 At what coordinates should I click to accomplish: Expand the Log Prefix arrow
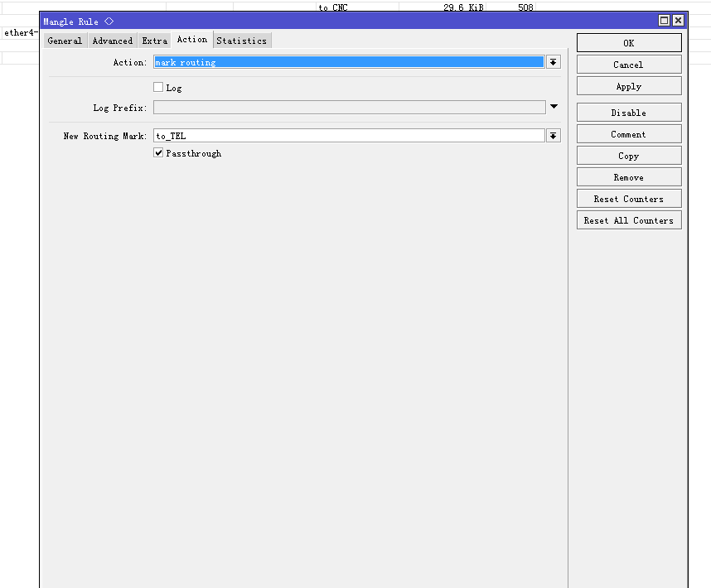554,107
